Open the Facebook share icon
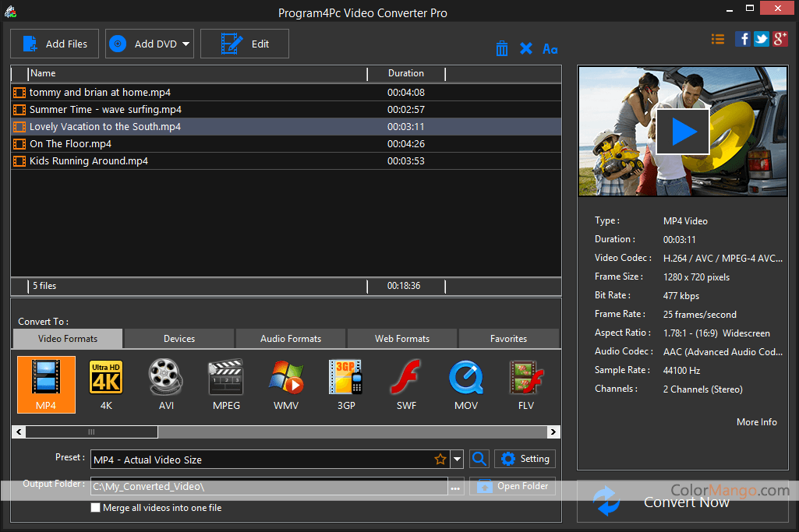This screenshot has width=799, height=532. click(x=742, y=39)
